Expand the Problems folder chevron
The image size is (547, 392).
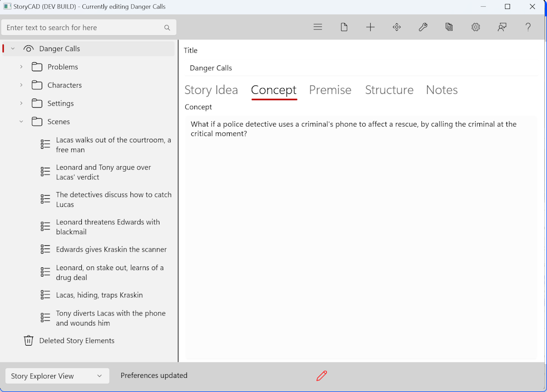(x=21, y=67)
